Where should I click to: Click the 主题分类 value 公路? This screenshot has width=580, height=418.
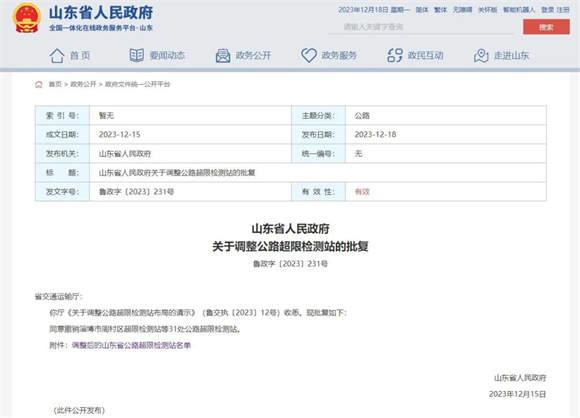[x=362, y=116]
